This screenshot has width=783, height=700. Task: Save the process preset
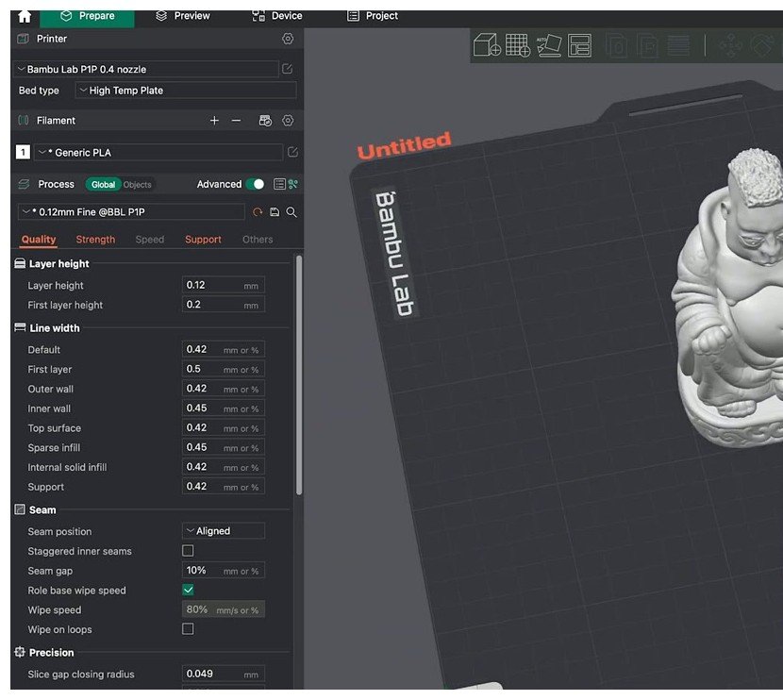[x=275, y=212]
